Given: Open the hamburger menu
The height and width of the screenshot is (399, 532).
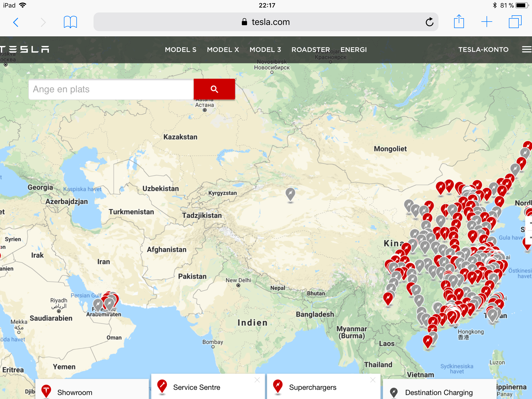Looking at the screenshot, I should (x=527, y=49).
